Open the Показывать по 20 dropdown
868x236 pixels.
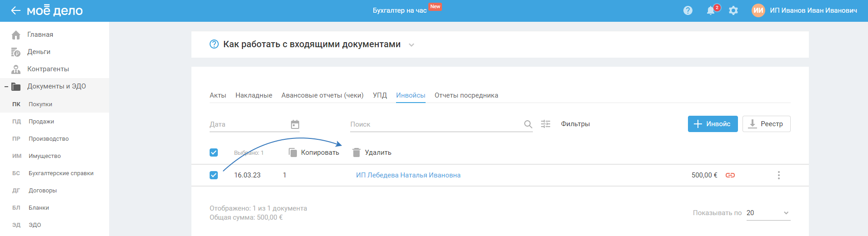[x=768, y=213]
